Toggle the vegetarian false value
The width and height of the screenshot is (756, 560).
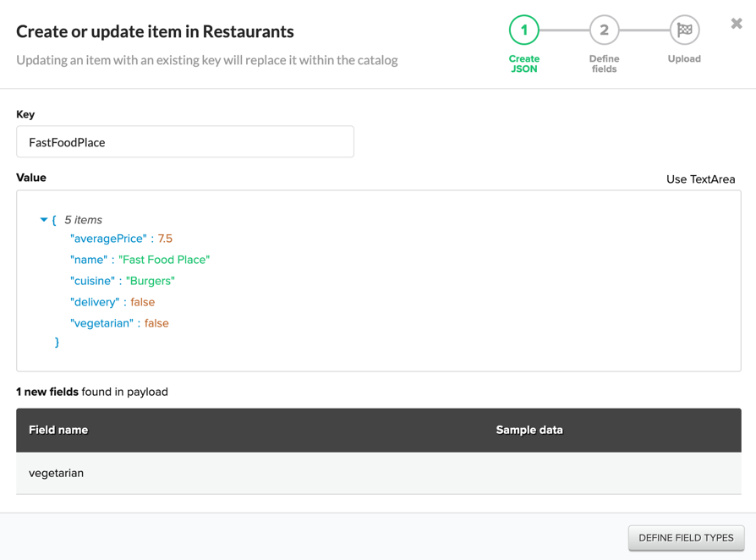tap(156, 323)
